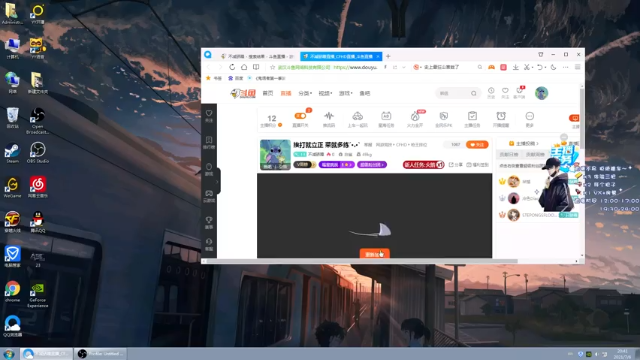Open the streamer submission link

[524, 144]
